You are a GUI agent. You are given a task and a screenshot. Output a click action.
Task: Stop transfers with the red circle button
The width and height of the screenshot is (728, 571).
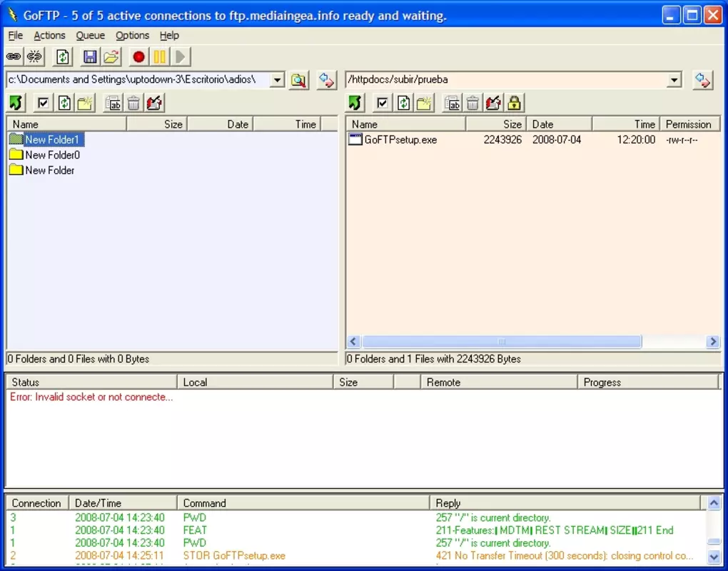pyautogui.click(x=138, y=56)
